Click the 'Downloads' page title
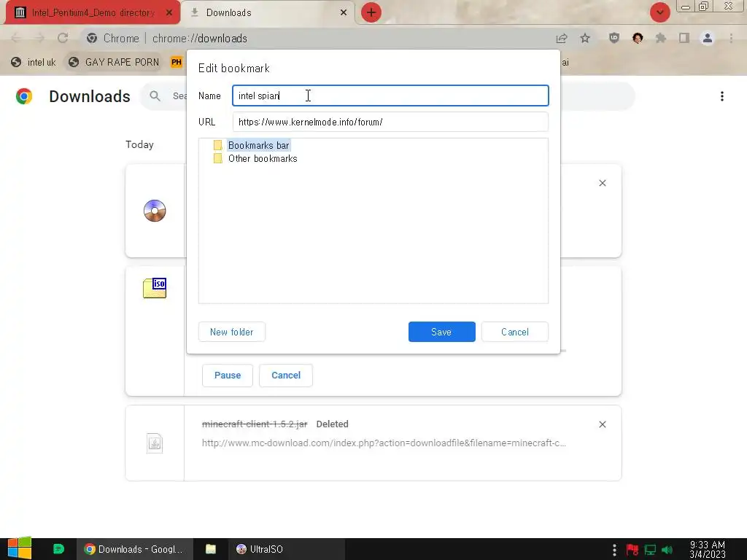747x560 pixels. click(90, 97)
